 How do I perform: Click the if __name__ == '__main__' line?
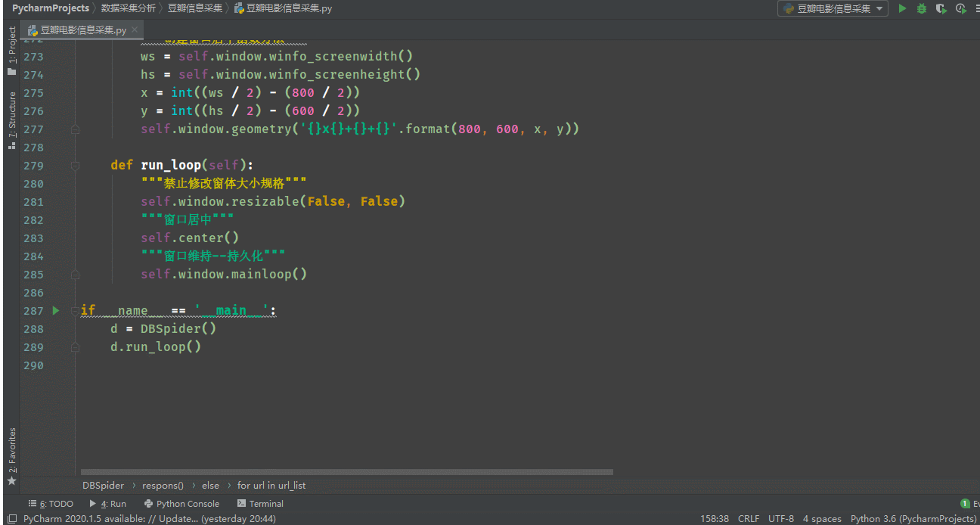(x=178, y=310)
